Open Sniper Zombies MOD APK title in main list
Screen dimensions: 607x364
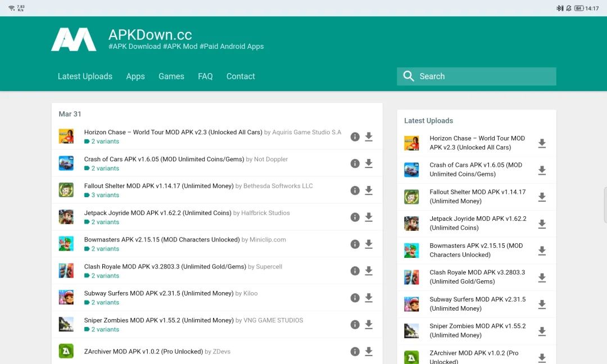[158, 320]
